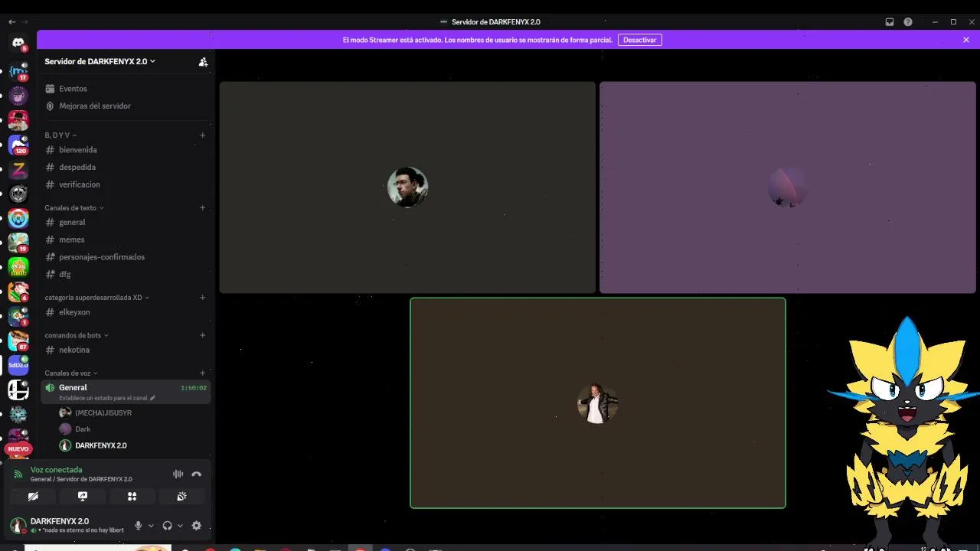Open the server with 120 badge
This screenshot has width=980, height=551.
click(18, 145)
